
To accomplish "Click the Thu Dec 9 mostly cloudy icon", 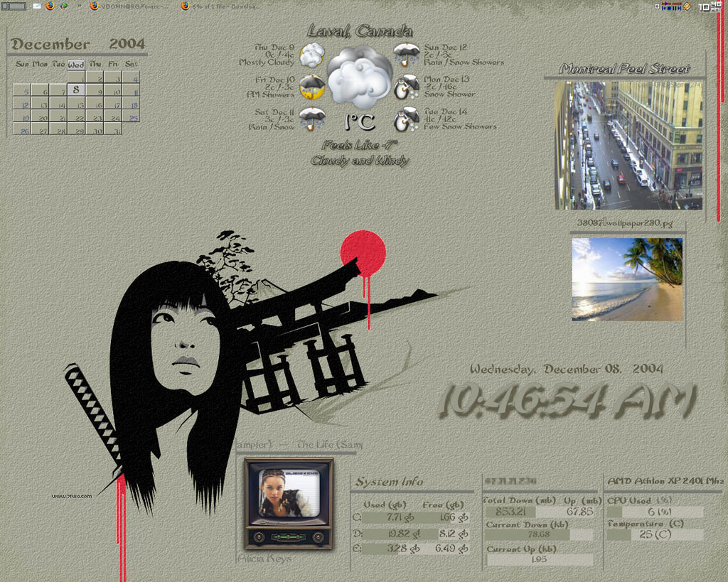I will (312, 55).
